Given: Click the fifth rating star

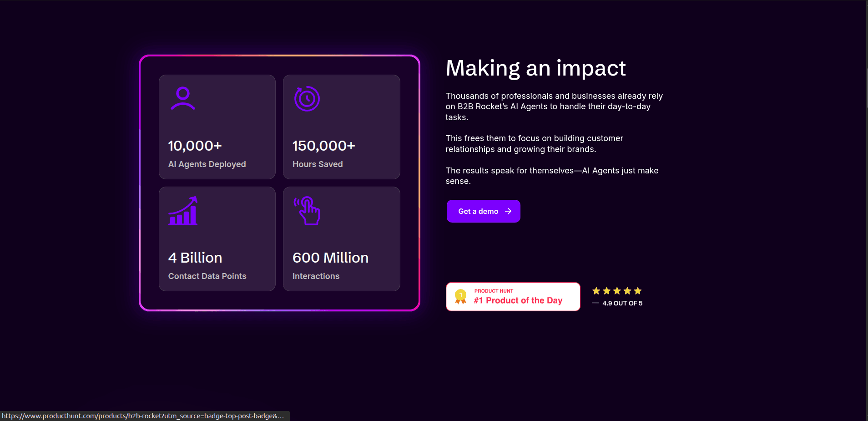Looking at the screenshot, I should pos(638,291).
